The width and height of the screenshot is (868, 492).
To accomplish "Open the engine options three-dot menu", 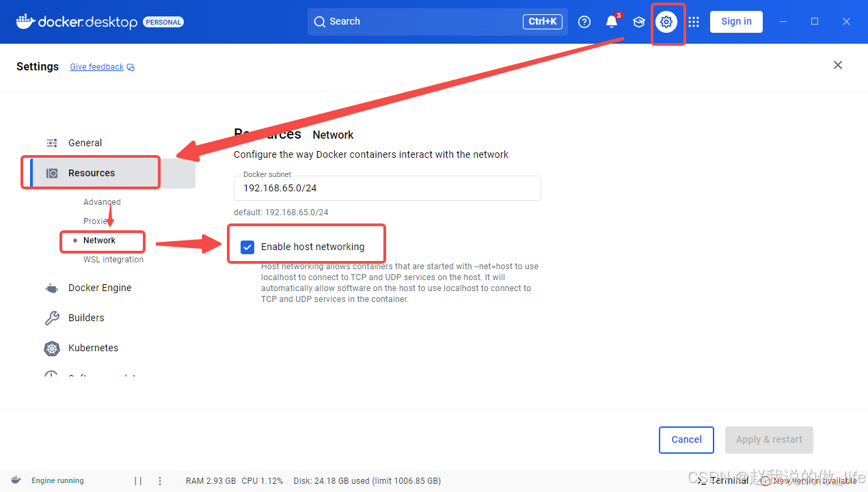I will coord(160,480).
